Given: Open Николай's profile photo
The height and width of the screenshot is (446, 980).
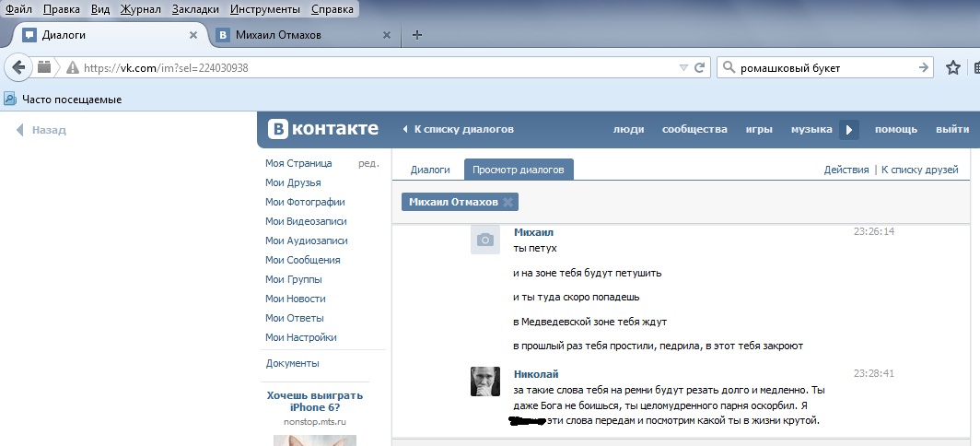Looking at the screenshot, I should pos(485,381).
